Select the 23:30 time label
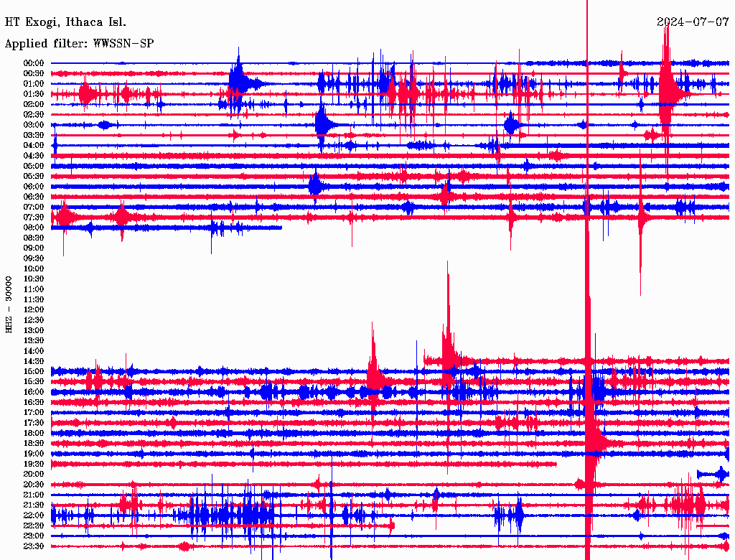The height and width of the screenshot is (560, 735). [34, 546]
